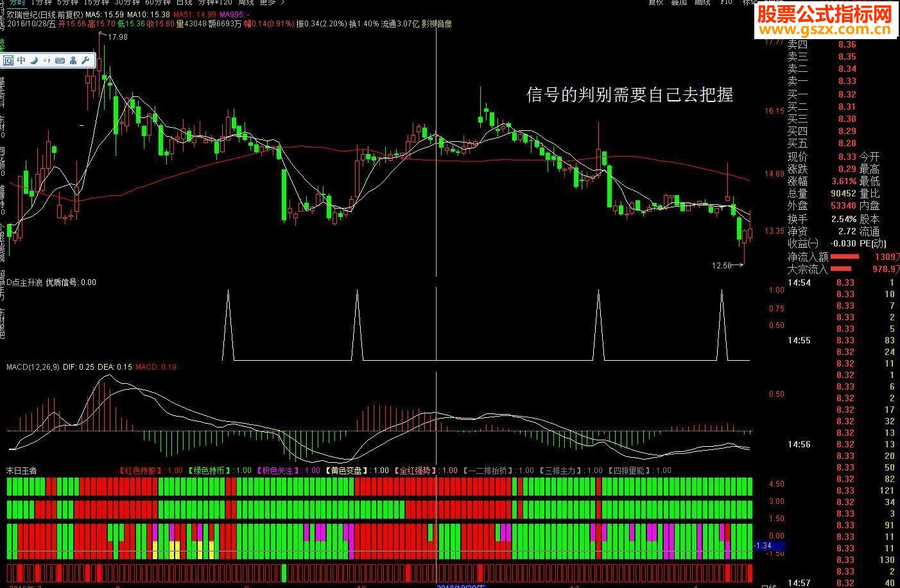The image size is (900, 588).
Task: Click 买一 order row price 8.32
Action: [x=847, y=94]
